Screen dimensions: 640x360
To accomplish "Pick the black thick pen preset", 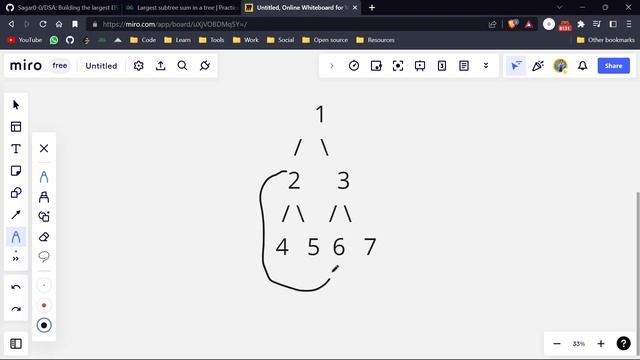I will tap(44, 325).
